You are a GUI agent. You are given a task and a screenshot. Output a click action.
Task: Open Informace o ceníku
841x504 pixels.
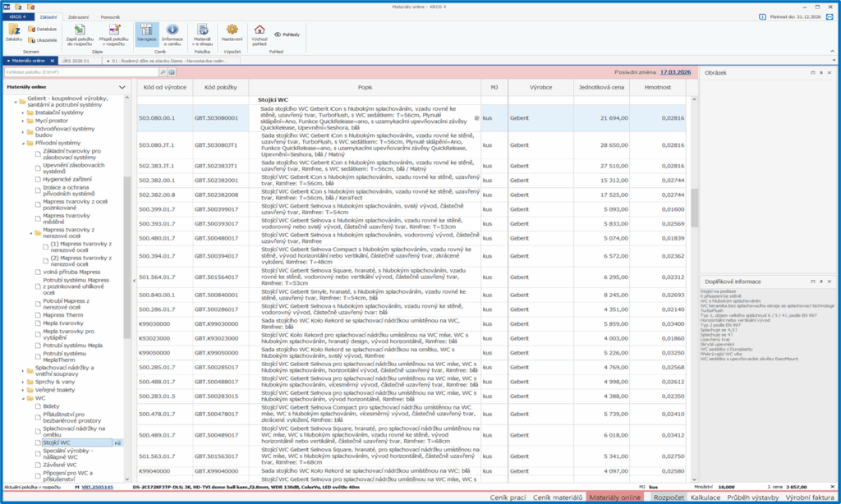coord(172,33)
